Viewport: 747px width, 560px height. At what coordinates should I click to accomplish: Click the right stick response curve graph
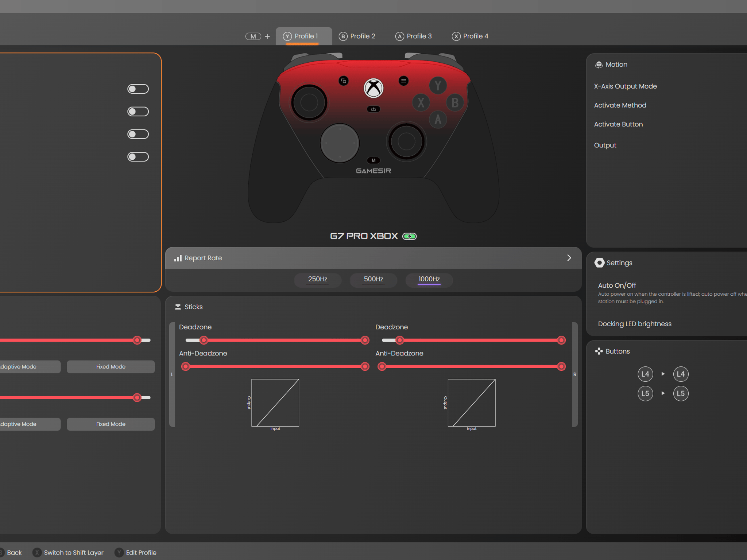point(472,403)
